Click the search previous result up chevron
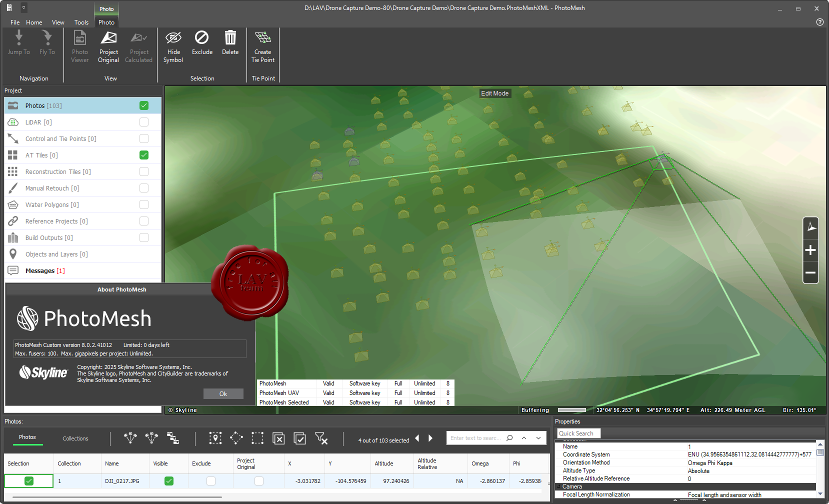 click(524, 438)
